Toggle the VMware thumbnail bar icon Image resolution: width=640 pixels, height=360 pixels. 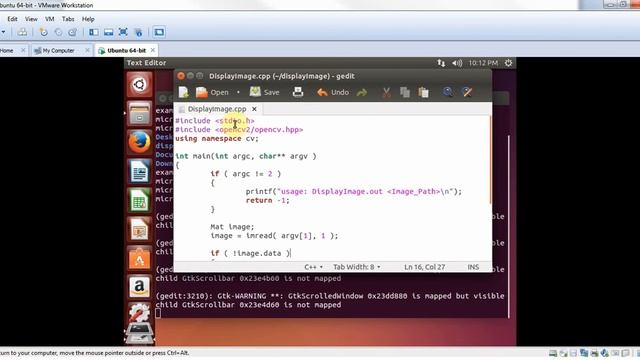tap(109, 32)
